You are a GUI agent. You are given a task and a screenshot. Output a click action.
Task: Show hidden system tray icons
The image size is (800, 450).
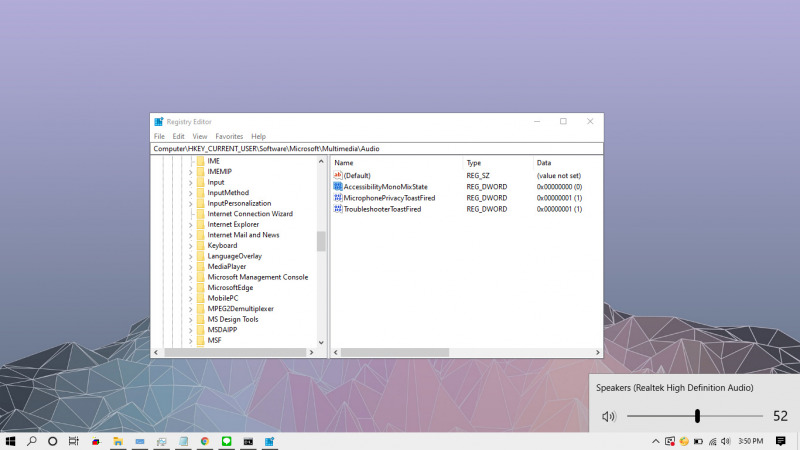click(656, 441)
